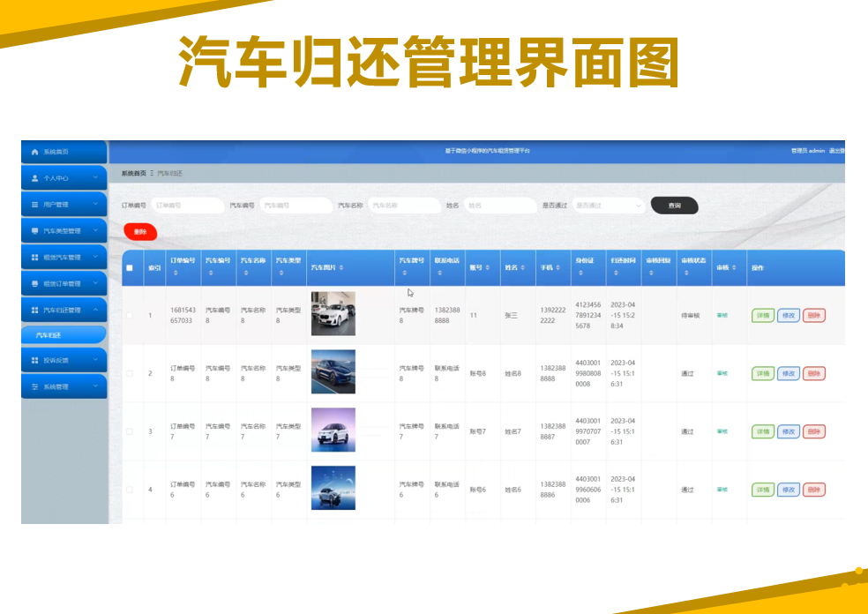Open the white BMW car thumbnail in row 1

click(x=333, y=313)
